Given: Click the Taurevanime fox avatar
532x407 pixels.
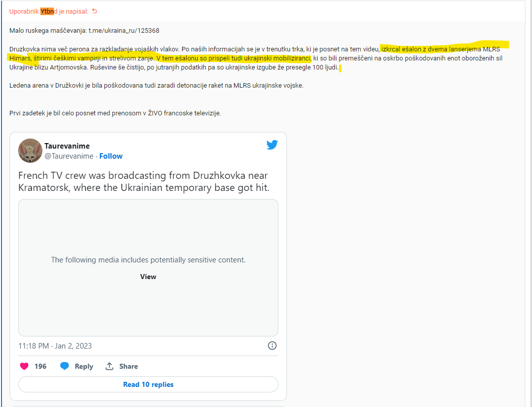Looking at the screenshot, I should click(30, 151).
